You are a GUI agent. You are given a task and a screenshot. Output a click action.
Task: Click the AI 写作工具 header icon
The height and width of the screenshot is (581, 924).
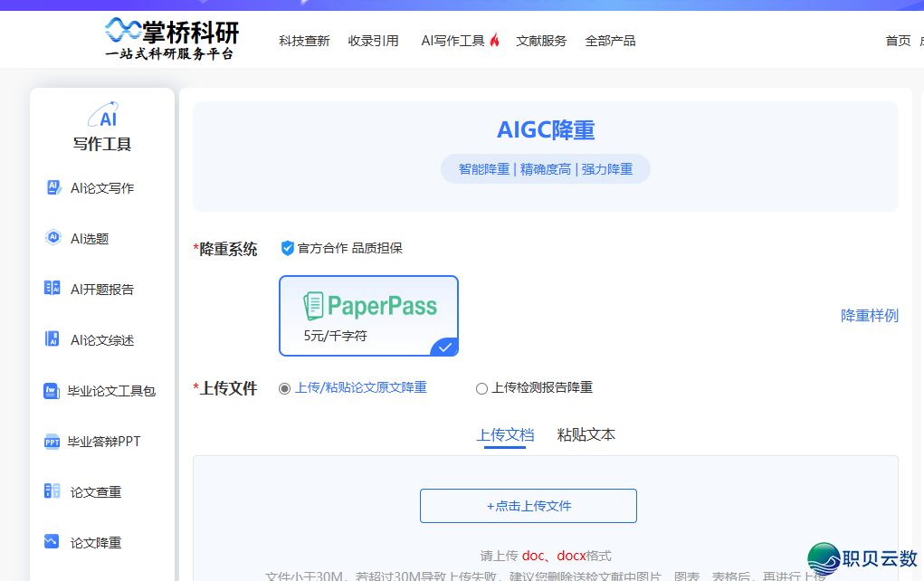(x=103, y=114)
